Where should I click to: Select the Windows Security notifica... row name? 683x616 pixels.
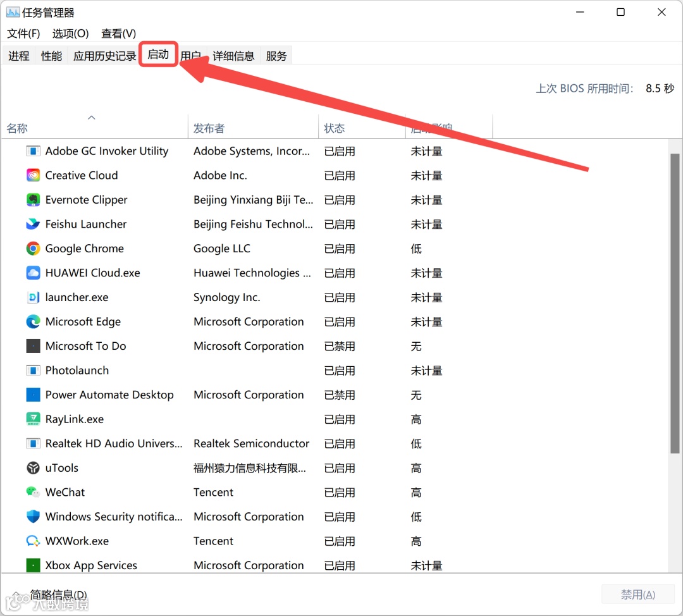(114, 517)
